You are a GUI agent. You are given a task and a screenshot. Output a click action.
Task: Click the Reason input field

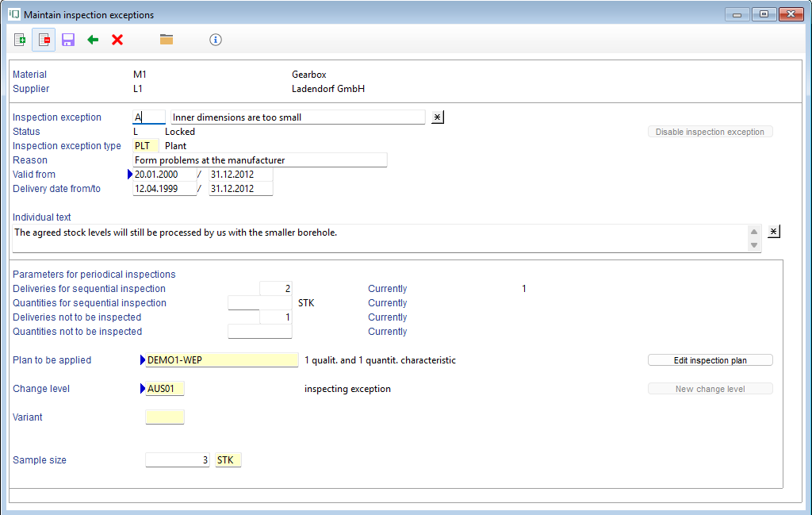[260, 160]
